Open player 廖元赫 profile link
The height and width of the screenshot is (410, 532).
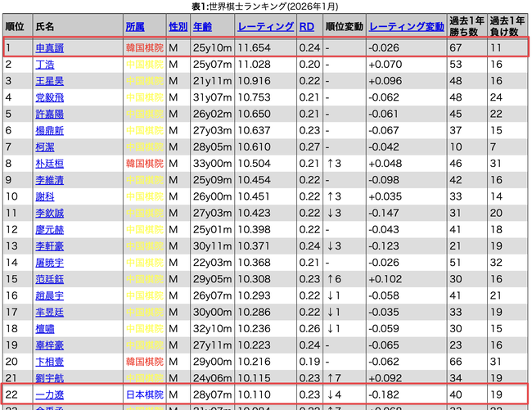(x=50, y=230)
